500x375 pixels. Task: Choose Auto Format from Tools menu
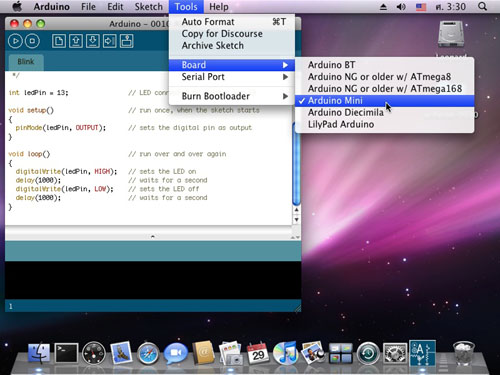(x=232, y=22)
